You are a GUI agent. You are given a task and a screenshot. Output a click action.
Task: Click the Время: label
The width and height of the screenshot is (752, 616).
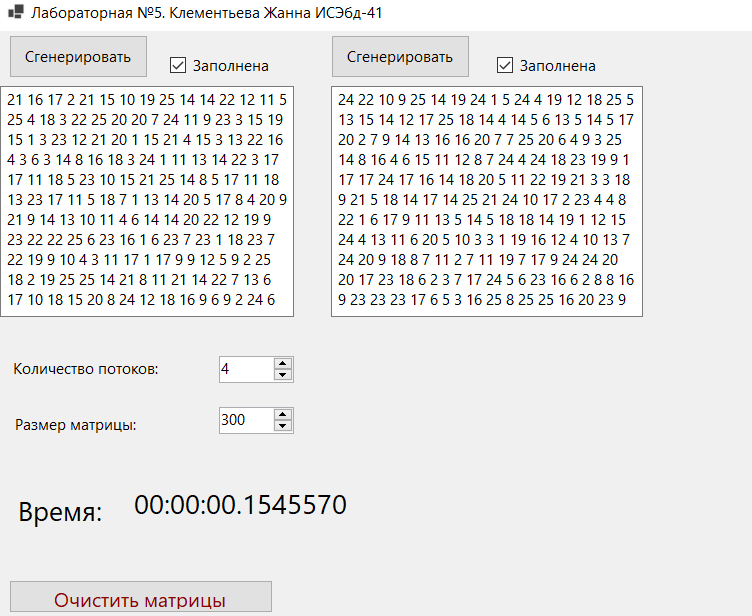pos(60,514)
